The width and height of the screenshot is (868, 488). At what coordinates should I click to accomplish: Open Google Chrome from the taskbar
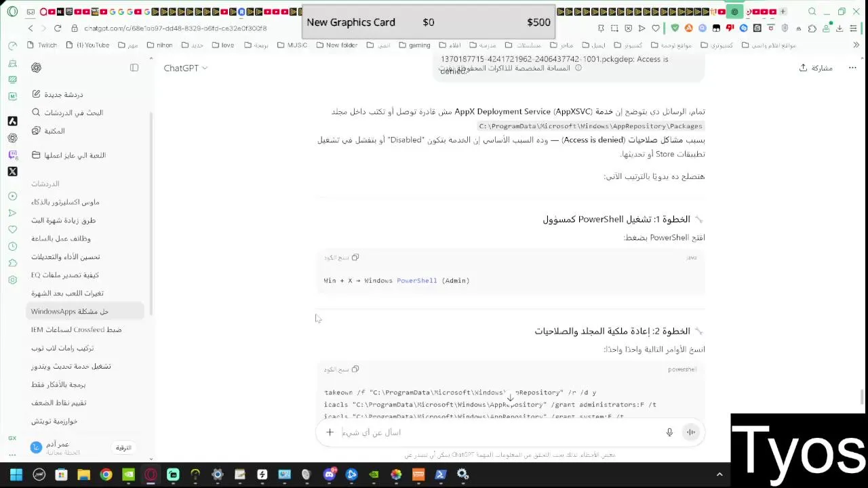pos(106,474)
